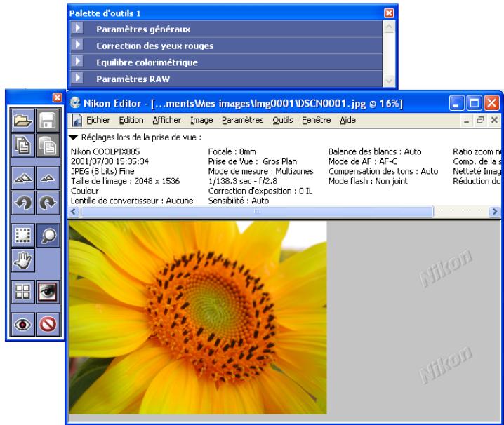Viewport: 504px width, 425px height.
Task: Click the Paste icon in toolbox
Action: click(x=48, y=145)
